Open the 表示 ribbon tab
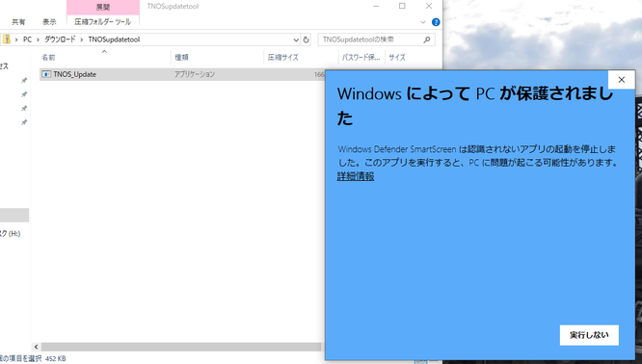642x364 pixels. (49, 22)
